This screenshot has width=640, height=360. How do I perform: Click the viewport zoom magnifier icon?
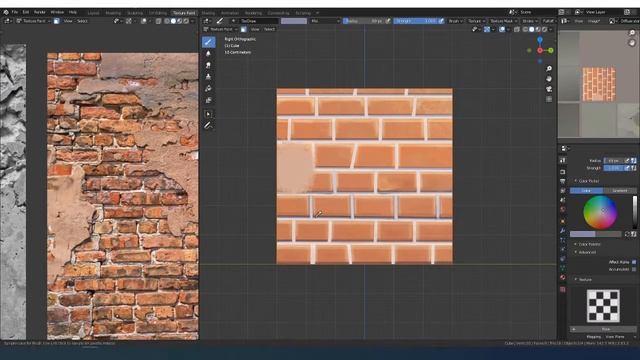point(549,69)
